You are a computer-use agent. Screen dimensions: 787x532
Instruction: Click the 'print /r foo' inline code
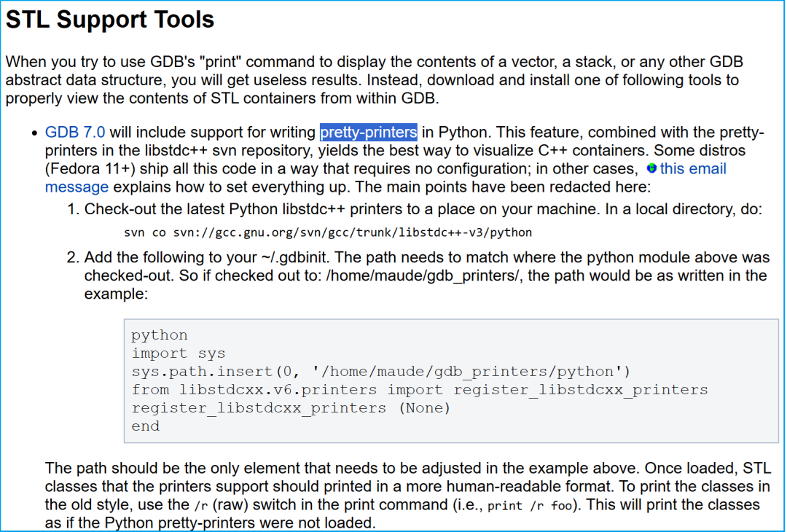pyautogui.click(x=530, y=506)
